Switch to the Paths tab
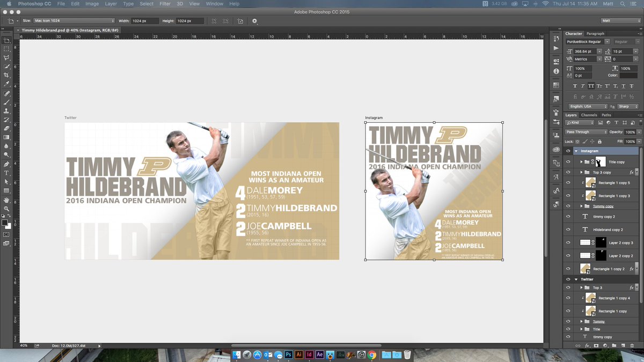This screenshot has width=644, height=362. pos(606,115)
